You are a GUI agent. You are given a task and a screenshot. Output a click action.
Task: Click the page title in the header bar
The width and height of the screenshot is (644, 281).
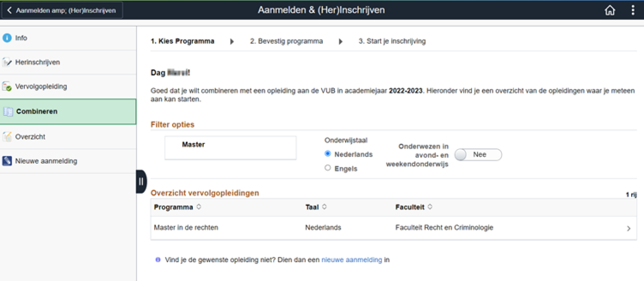point(321,10)
